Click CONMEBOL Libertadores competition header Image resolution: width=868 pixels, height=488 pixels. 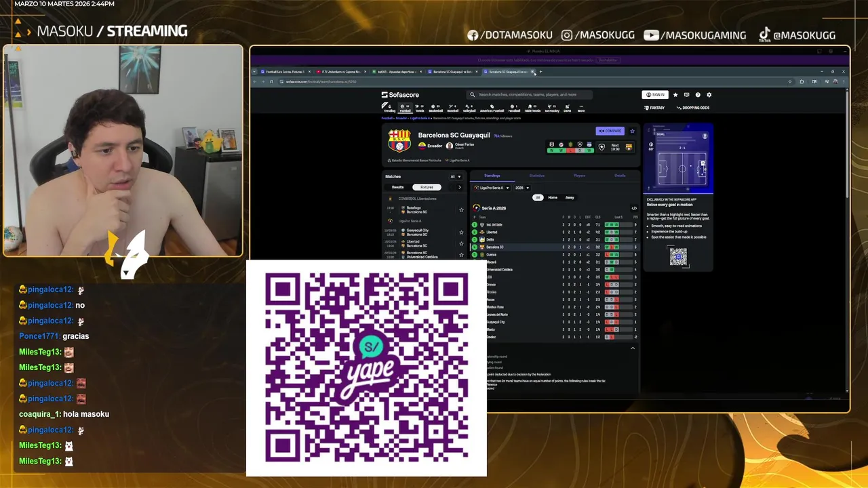click(417, 199)
